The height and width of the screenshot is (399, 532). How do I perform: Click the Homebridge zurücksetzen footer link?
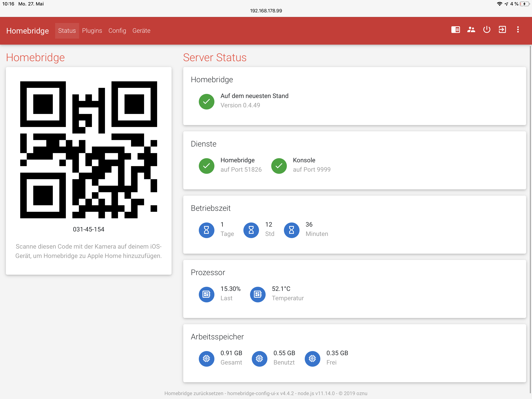[x=194, y=393]
